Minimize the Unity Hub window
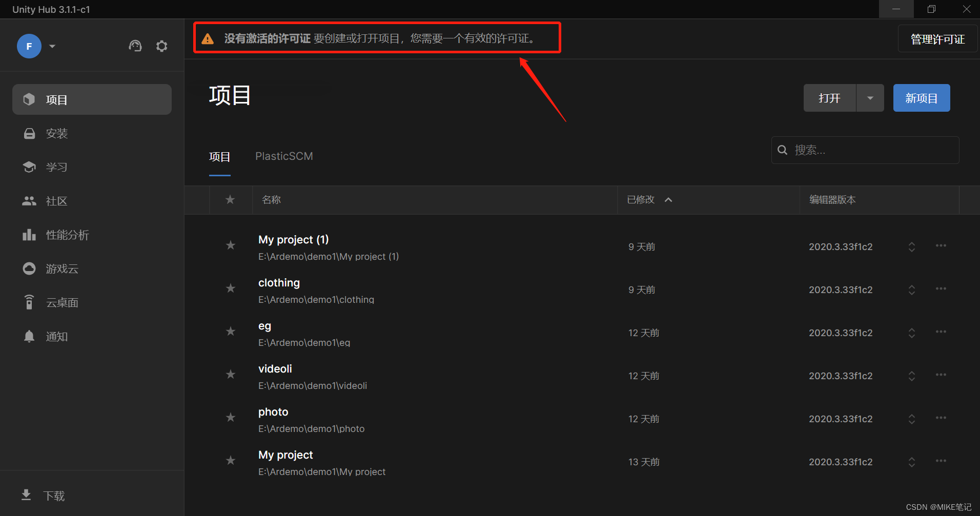Screen dimensions: 980x516 click(896, 9)
